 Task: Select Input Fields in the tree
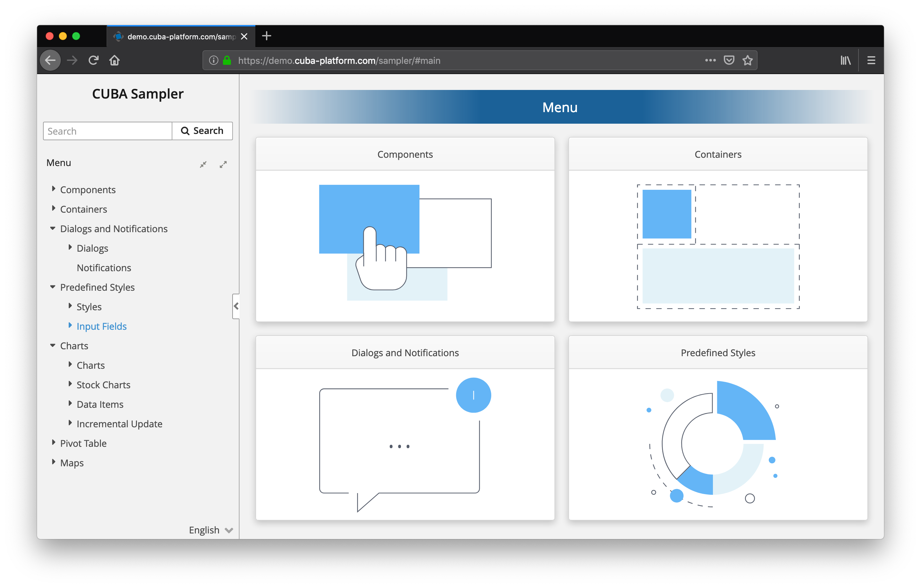[101, 326]
